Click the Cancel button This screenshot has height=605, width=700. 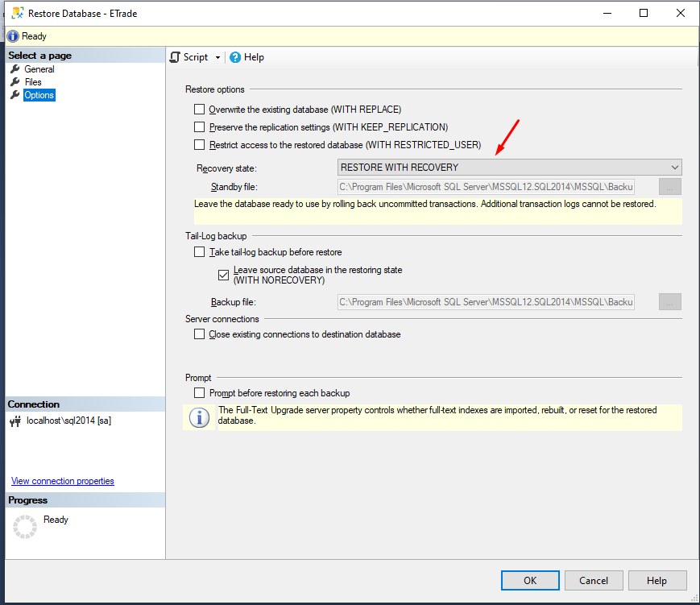[594, 581]
